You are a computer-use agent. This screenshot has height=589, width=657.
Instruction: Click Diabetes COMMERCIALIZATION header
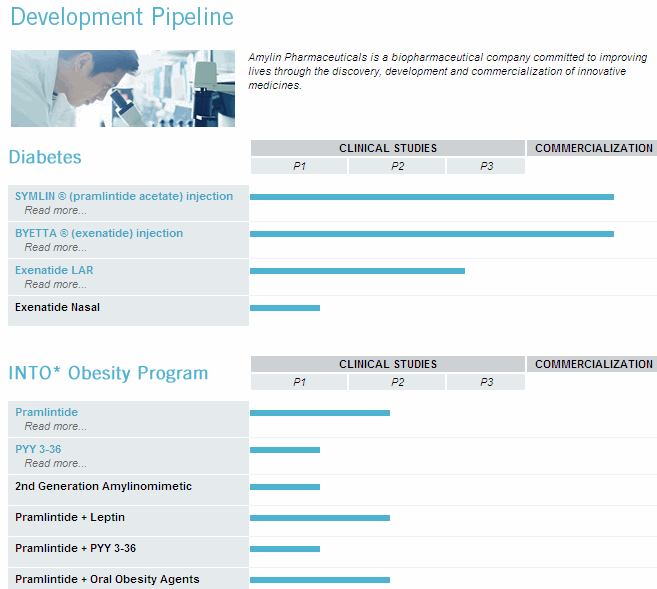point(592,148)
